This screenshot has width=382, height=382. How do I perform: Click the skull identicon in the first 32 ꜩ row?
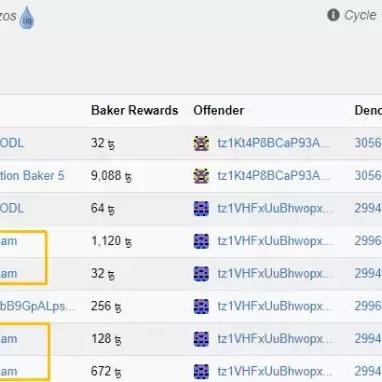coord(201,143)
